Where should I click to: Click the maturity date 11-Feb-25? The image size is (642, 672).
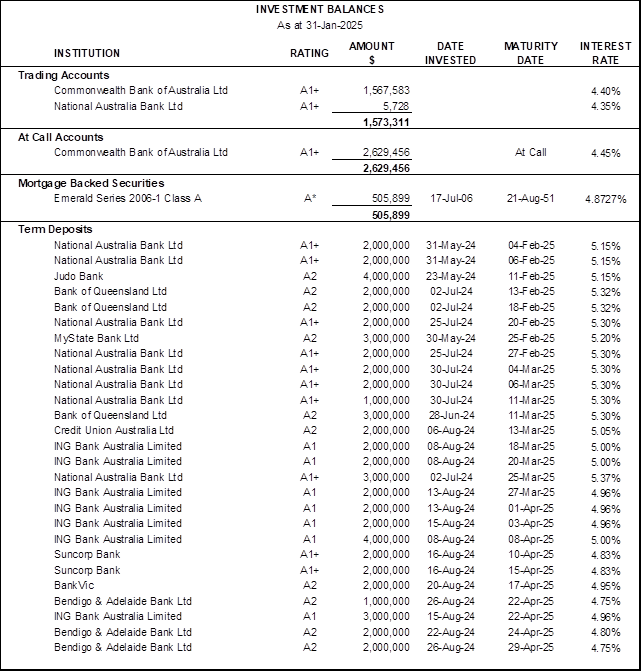pos(531,276)
